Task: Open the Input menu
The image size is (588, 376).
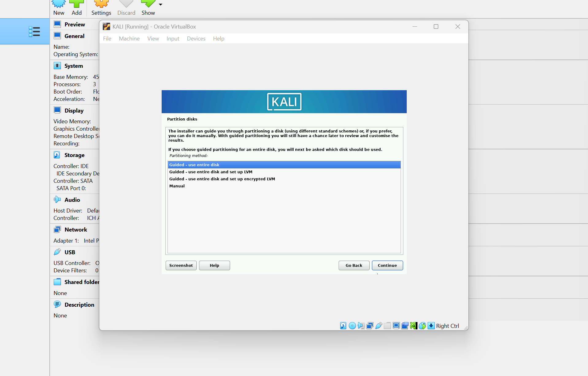Action: tap(173, 39)
